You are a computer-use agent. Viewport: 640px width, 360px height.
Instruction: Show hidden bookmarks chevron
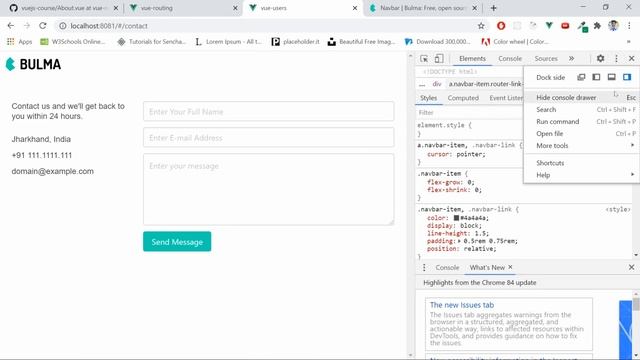[x=629, y=42]
